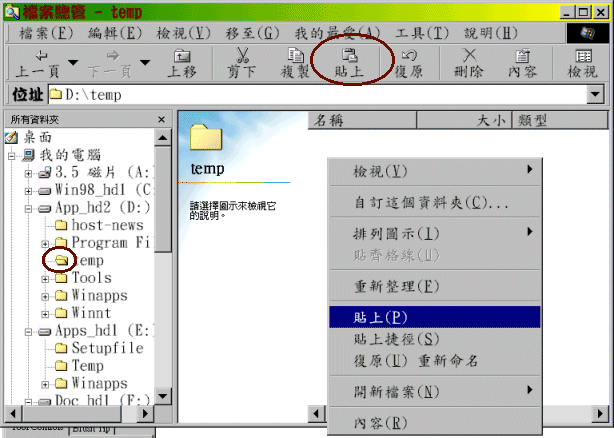The width and height of the screenshot is (614, 438).
Task: Open the address bar dropdown arrow
Action: point(596,95)
